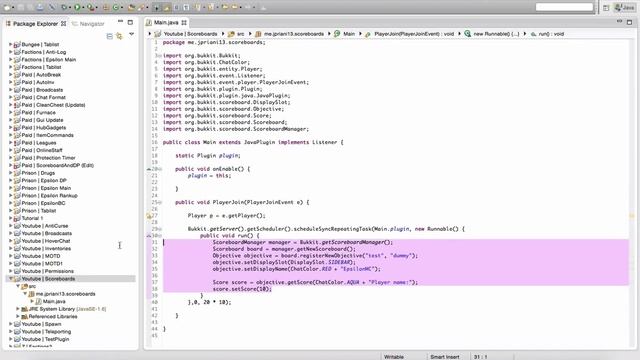Toggle Mark Occurrences in toolbar
Screen dimensions: 640x360
pyautogui.click(x=167, y=7)
